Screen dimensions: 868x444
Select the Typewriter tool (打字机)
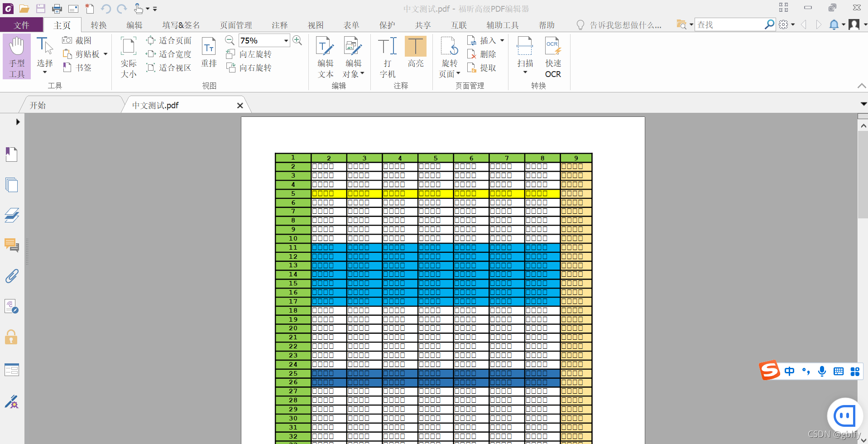tap(388, 57)
